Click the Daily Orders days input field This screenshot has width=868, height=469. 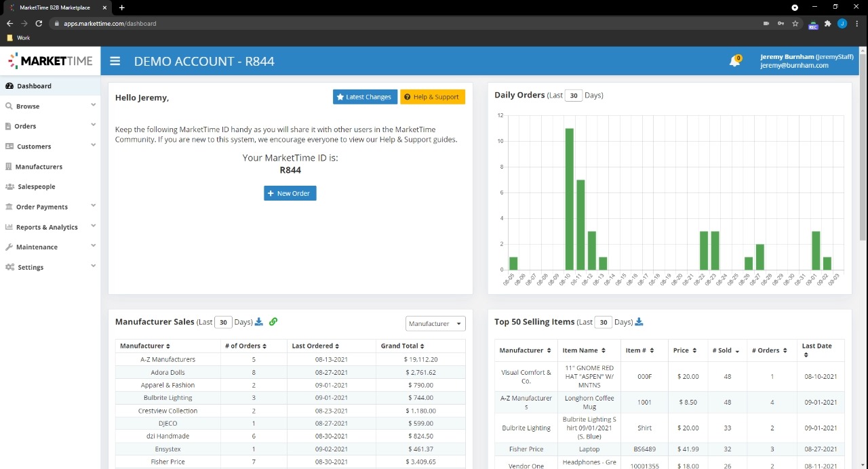pyautogui.click(x=574, y=96)
